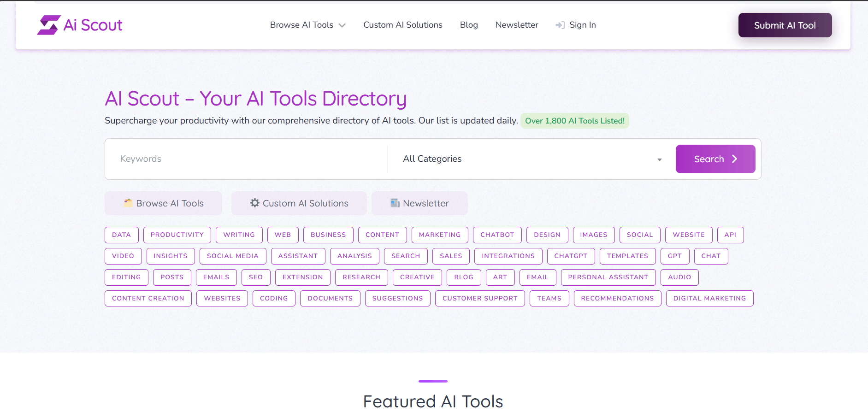
Task: Click the newspaper icon on Newsletter shortcut
Action: 395,203
